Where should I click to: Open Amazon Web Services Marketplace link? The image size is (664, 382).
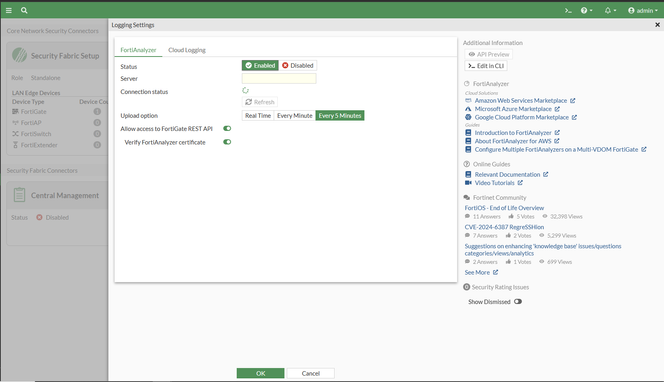(520, 100)
